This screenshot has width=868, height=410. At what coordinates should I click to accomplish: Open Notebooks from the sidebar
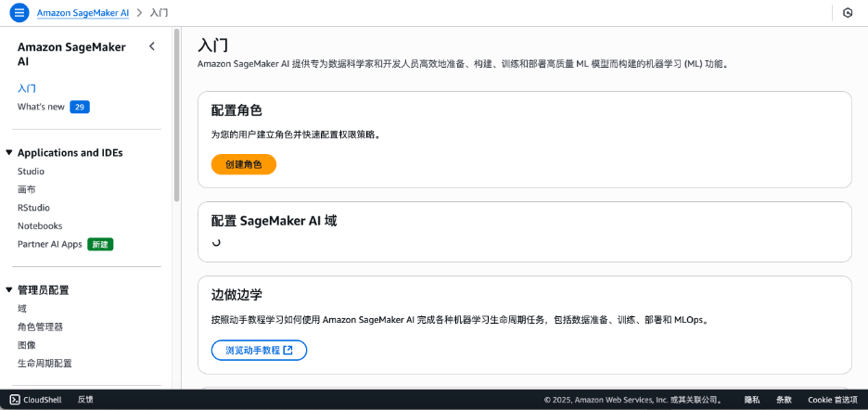tap(40, 226)
